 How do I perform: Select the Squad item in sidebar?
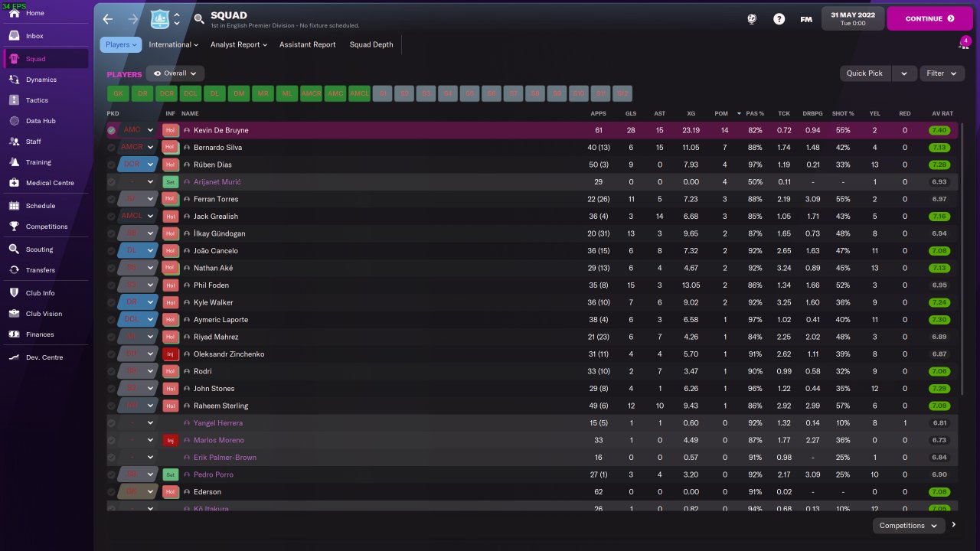pos(46,59)
